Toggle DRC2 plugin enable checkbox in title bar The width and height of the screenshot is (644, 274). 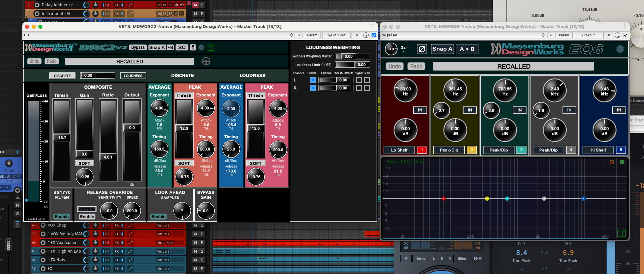(374, 35)
